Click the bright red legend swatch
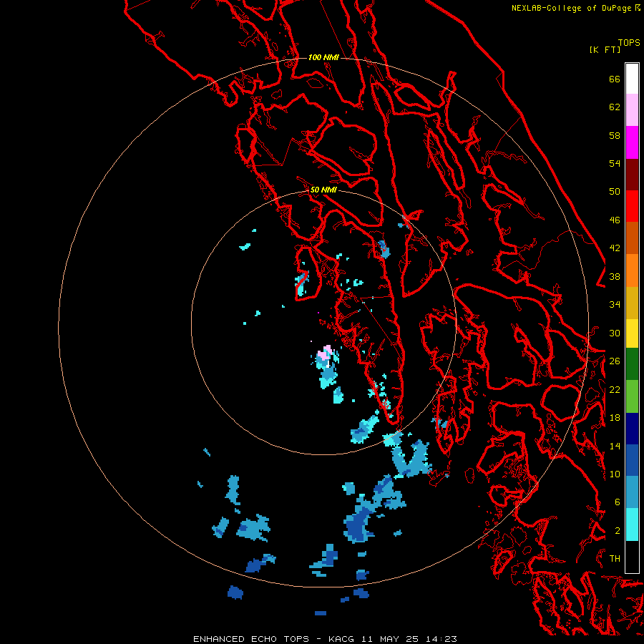Image resolution: width=644 pixels, height=644 pixels. pos(632,206)
